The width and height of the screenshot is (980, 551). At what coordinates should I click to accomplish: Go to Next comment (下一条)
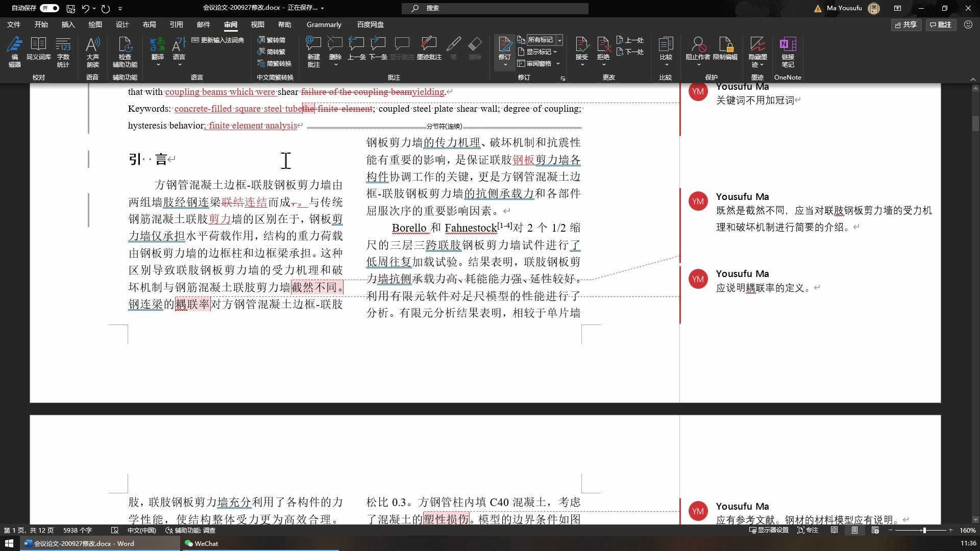(x=378, y=48)
